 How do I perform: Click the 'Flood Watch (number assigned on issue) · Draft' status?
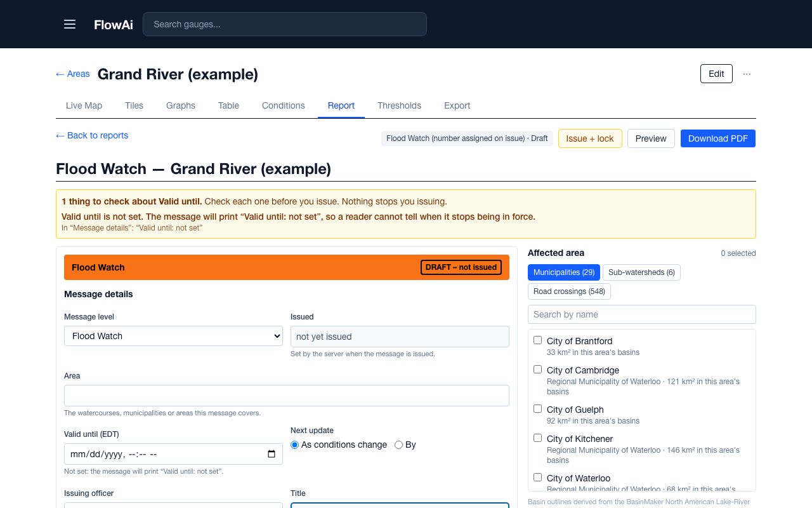point(467,138)
